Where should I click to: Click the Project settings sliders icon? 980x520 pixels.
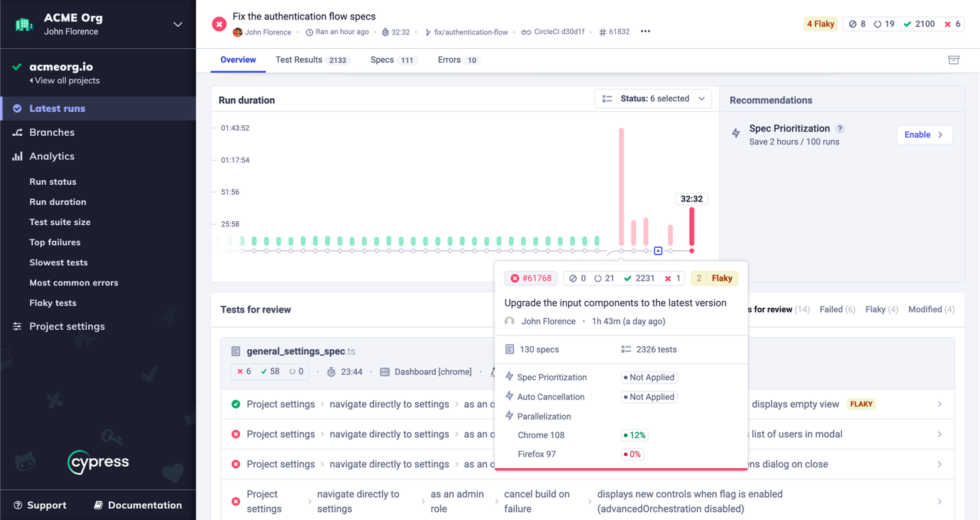18,327
